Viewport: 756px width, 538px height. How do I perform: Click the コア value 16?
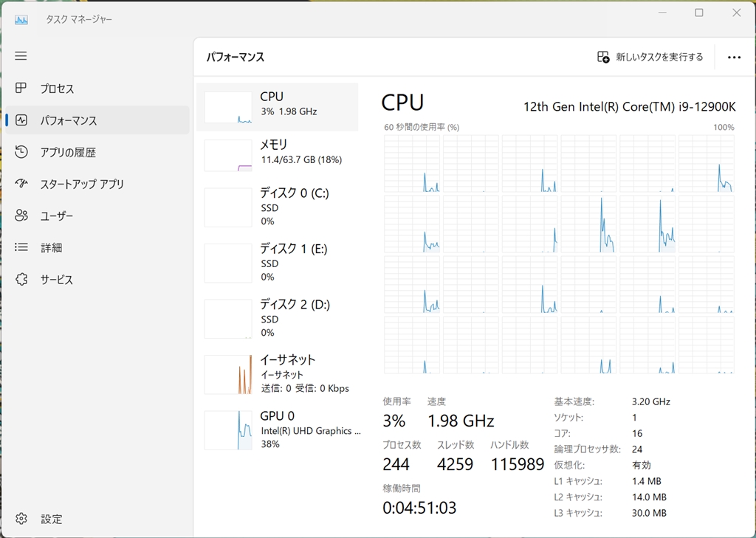[637, 433]
